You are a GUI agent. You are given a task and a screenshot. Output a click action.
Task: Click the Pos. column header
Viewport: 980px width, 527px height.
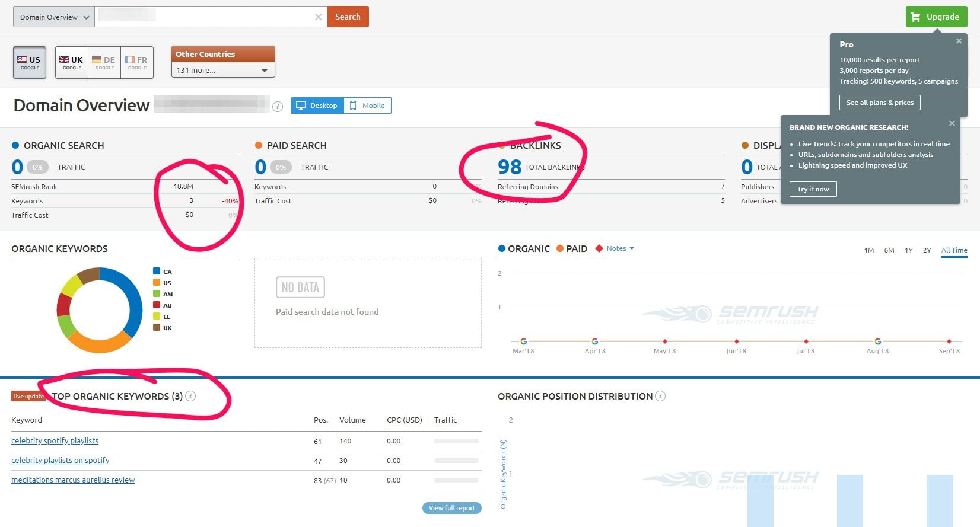coord(321,420)
